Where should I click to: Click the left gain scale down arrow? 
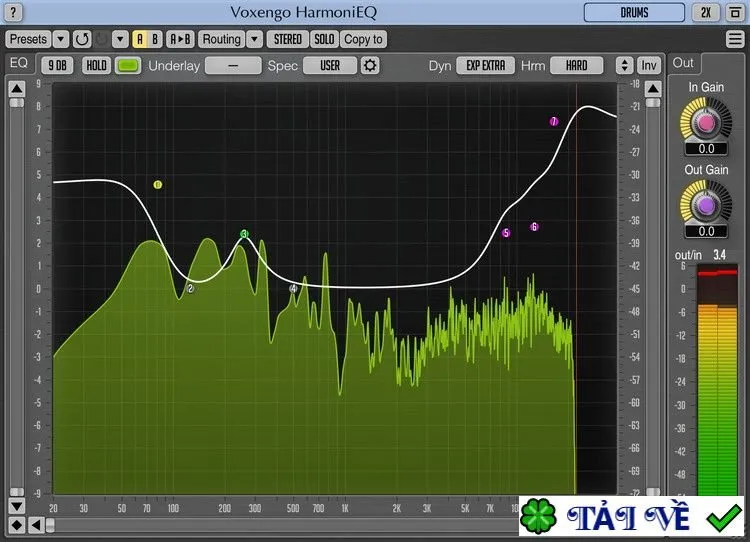[x=17, y=506]
